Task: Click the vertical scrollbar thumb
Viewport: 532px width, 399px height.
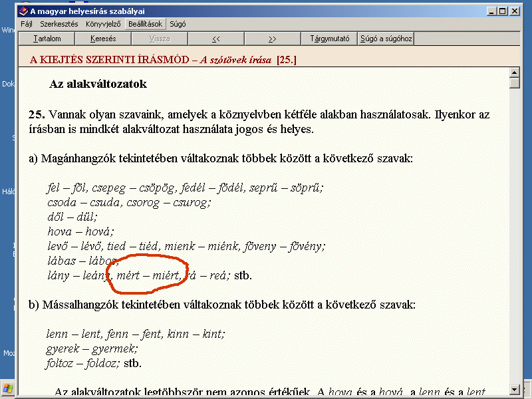Action: point(515,83)
